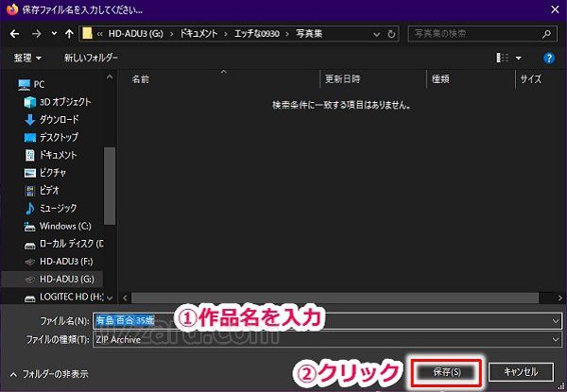Open ドキュメント in the sidebar
Viewport: 567px width, 392px height.
(x=51, y=155)
